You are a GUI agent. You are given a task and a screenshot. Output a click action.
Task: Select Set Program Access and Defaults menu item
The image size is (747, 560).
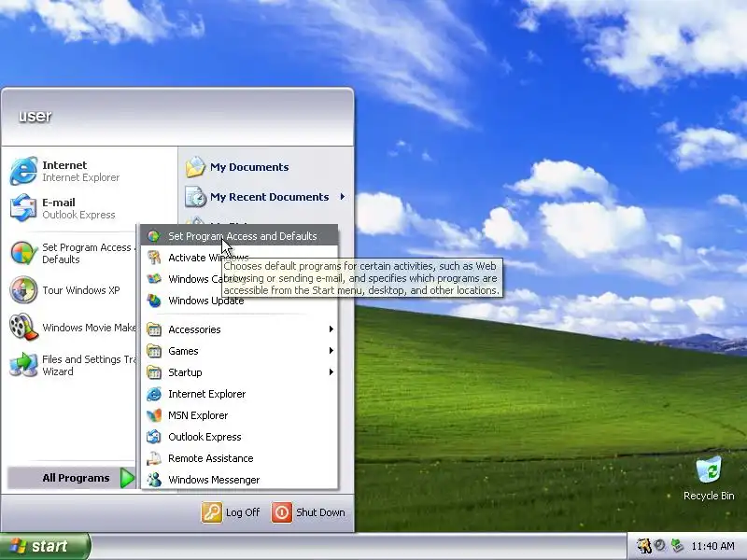coord(240,236)
